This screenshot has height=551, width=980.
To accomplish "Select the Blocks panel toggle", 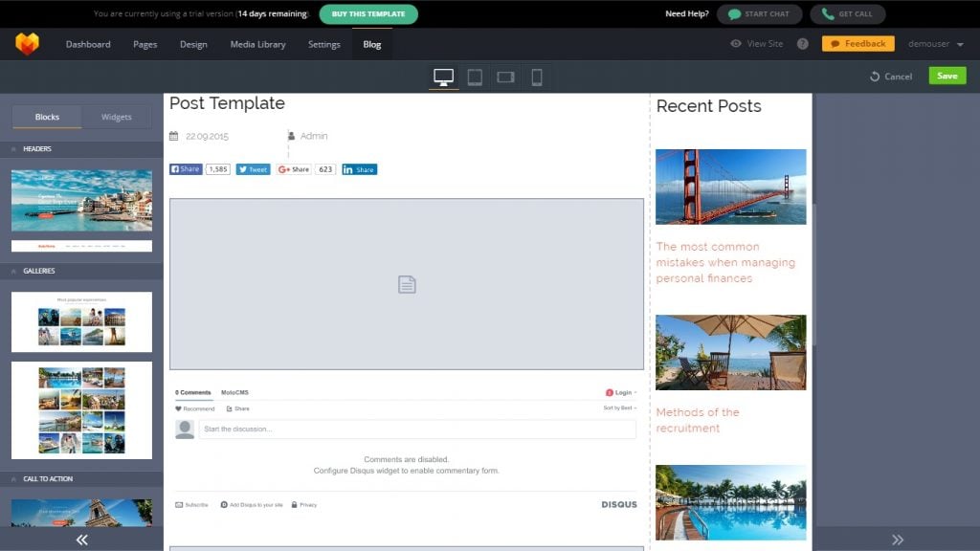I will (47, 117).
